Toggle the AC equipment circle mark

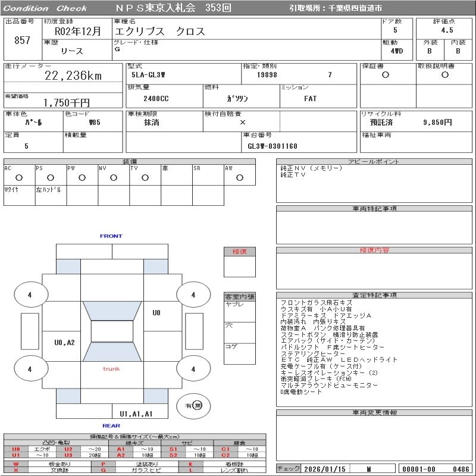point(18,177)
